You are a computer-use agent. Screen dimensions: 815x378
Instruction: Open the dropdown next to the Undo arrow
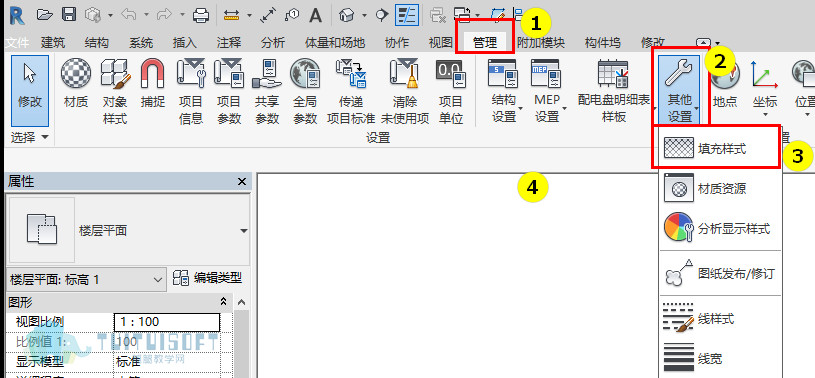coord(146,15)
